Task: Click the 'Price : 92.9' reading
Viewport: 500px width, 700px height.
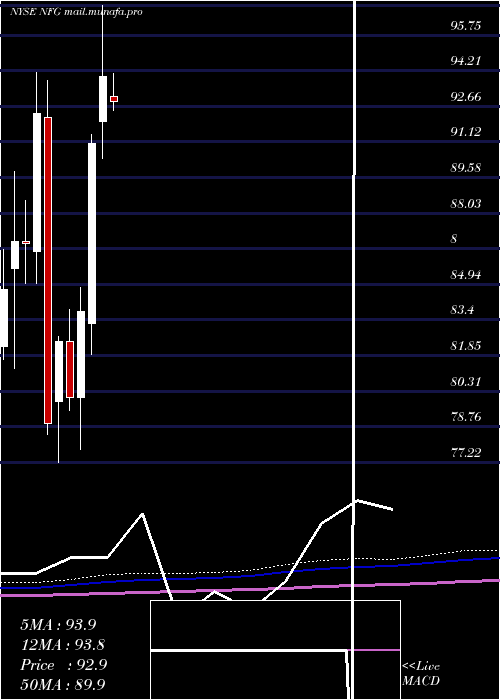Action: click(x=63, y=665)
